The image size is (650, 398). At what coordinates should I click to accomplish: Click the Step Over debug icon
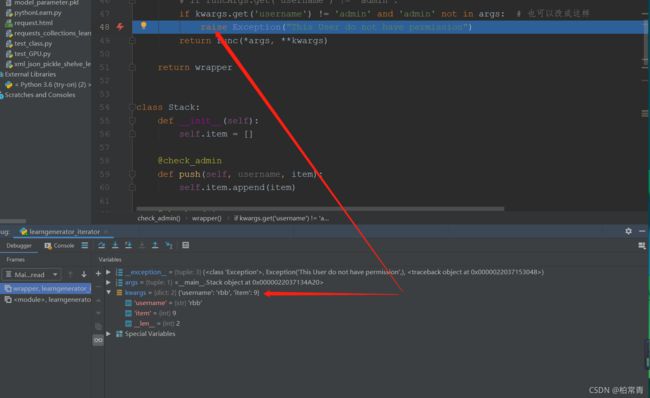click(102, 245)
